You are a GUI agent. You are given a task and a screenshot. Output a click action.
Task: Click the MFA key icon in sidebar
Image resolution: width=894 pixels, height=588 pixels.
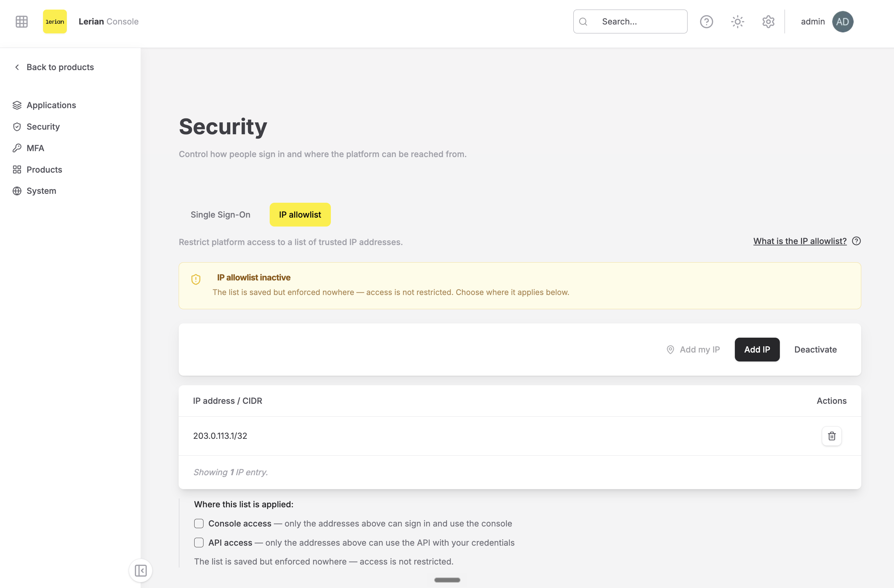point(17,148)
